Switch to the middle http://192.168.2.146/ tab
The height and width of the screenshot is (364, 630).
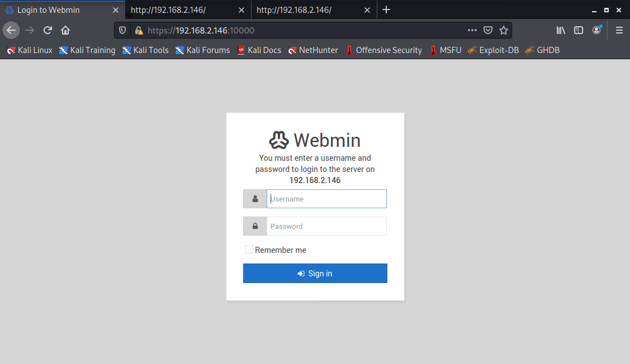(x=188, y=10)
